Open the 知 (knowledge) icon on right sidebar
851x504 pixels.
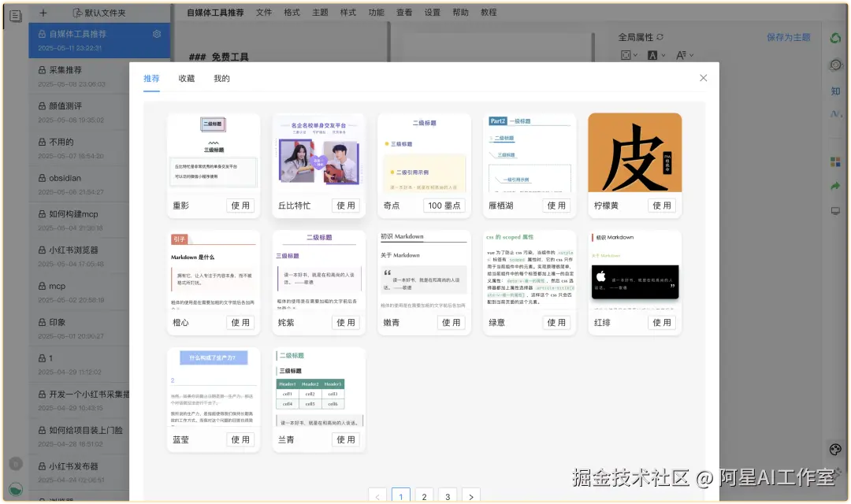point(835,91)
